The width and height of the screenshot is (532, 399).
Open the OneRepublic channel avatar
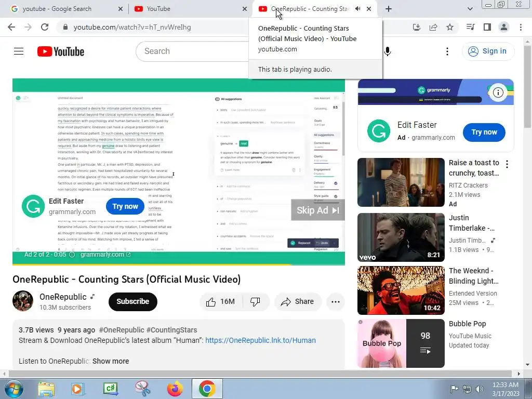pos(23,301)
